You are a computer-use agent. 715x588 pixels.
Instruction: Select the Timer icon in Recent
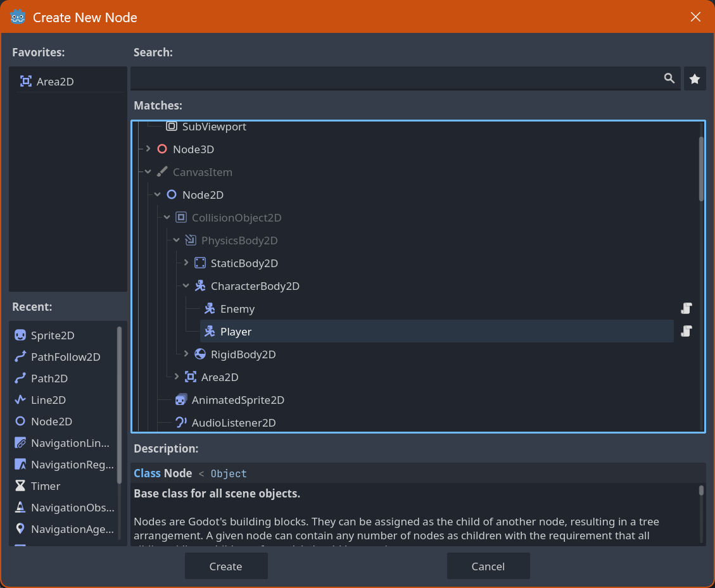tap(20, 485)
